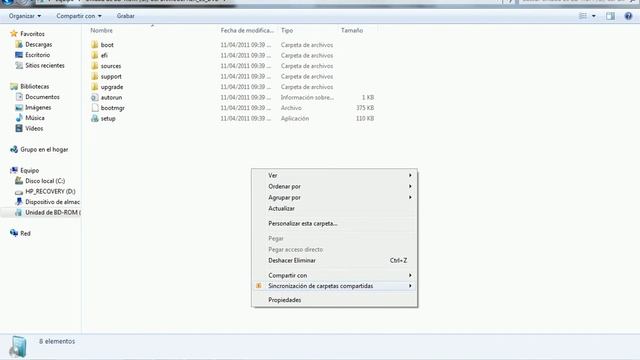Click the 'Aplicación' type cell for setup
Screen dimensions: 640x360
pyautogui.click(x=295, y=118)
